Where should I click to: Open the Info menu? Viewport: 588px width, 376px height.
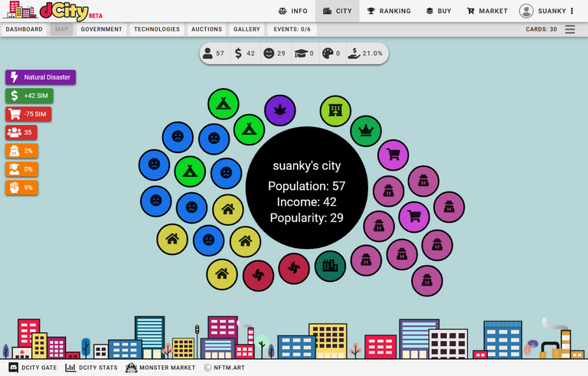293,11
